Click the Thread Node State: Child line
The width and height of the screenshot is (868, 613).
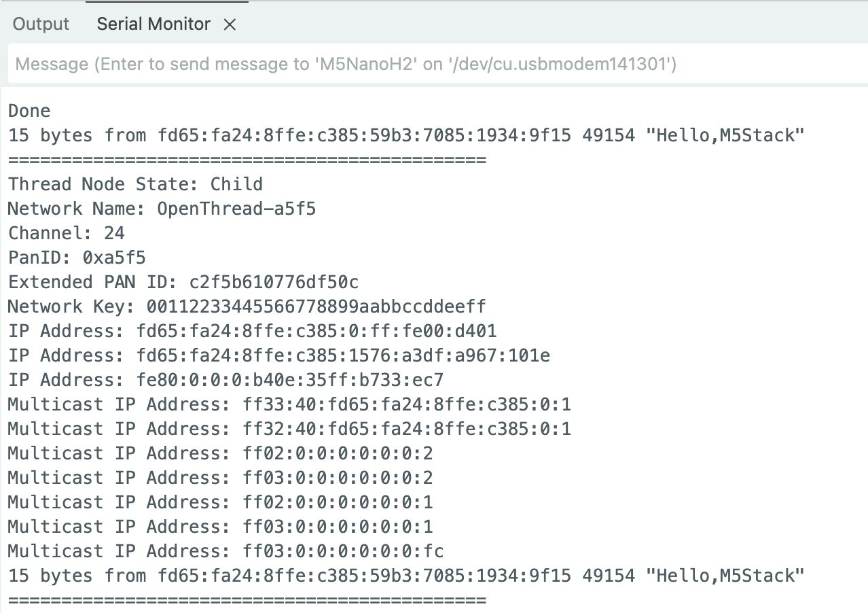click(135, 184)
